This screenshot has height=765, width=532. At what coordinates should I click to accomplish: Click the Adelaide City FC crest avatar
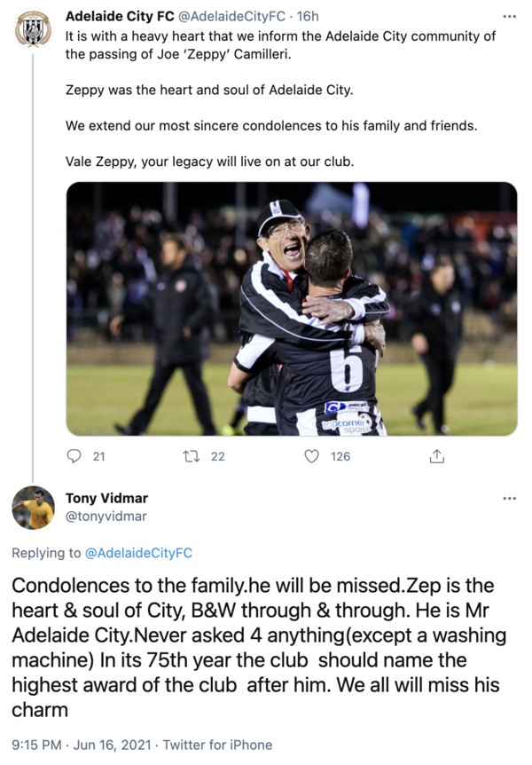click(34, 31)
